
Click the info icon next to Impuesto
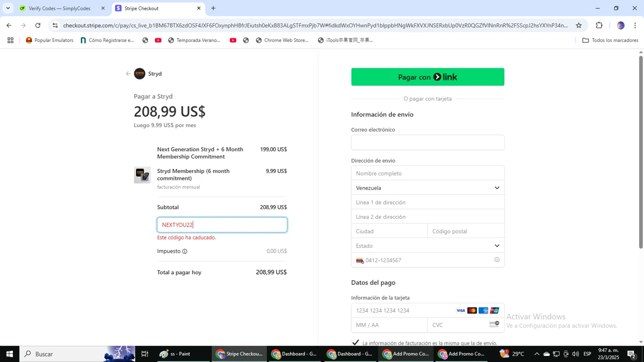point(185,251)
